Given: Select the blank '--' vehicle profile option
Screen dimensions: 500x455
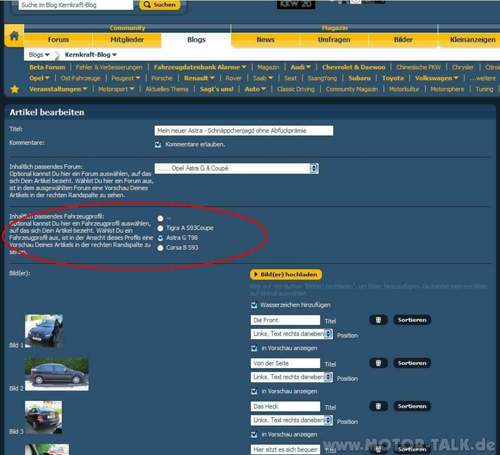Looking at the screenshot, I should point(160,218).
